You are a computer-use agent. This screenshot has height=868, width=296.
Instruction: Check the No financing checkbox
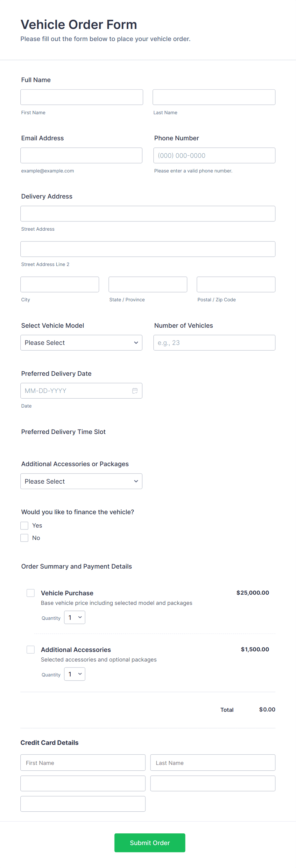(24, 538)
